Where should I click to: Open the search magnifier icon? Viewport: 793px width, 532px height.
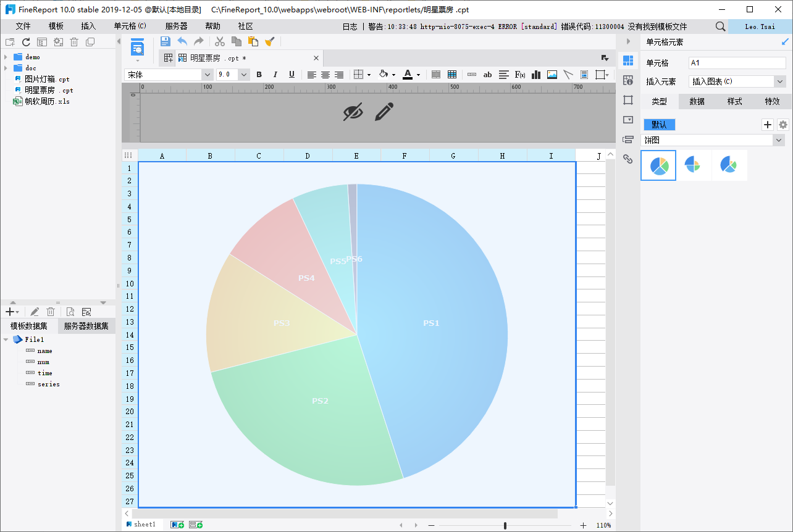(x=720, y=27)
